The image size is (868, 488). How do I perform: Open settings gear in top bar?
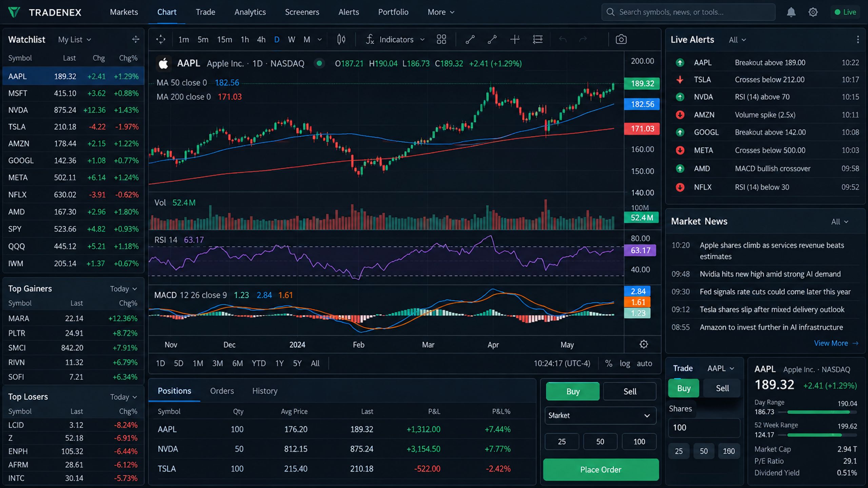point(813,12)
